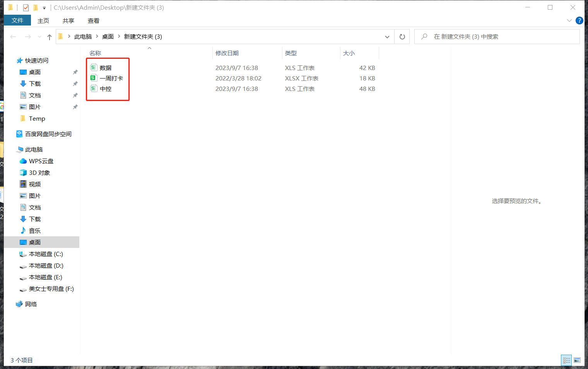Click inside the search input field

tap(484, 36)
